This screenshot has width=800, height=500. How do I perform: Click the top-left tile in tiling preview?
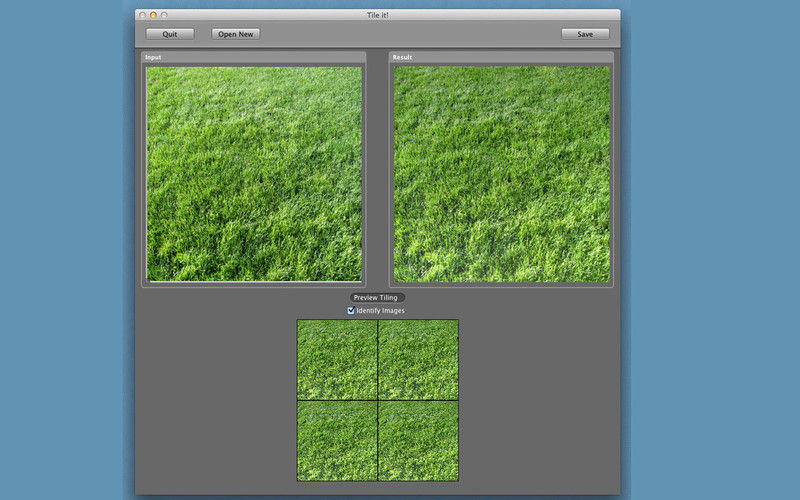pyautogui.click(x=337, y=360)
